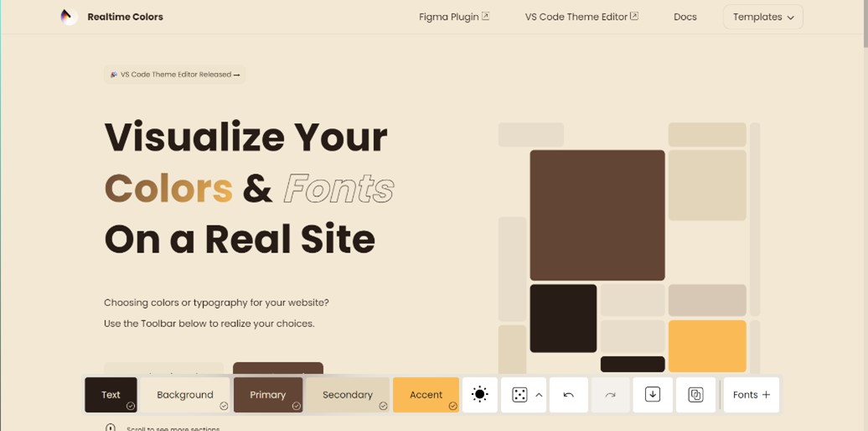Click the plus icon in the Fonts button

coord(766,395)
